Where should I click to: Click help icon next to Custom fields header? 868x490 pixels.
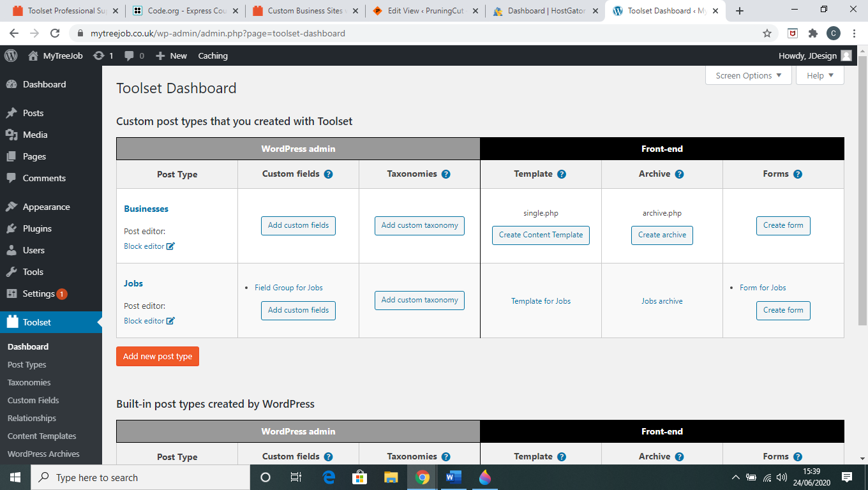click(x=328, y=174)
